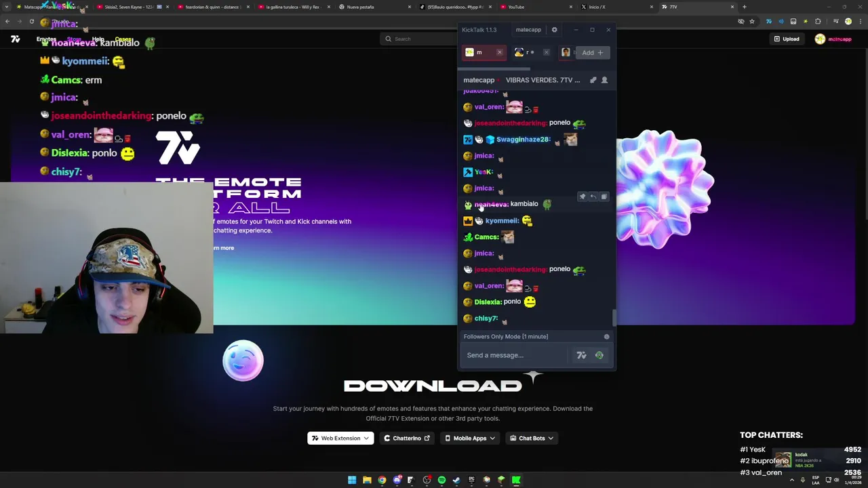Open Spotify from the taskbar

click(441, 480)
